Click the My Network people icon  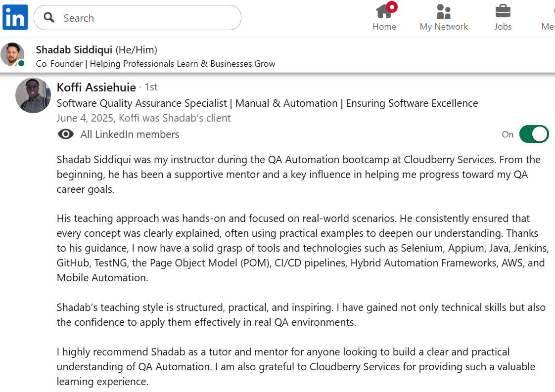point(444,11)
